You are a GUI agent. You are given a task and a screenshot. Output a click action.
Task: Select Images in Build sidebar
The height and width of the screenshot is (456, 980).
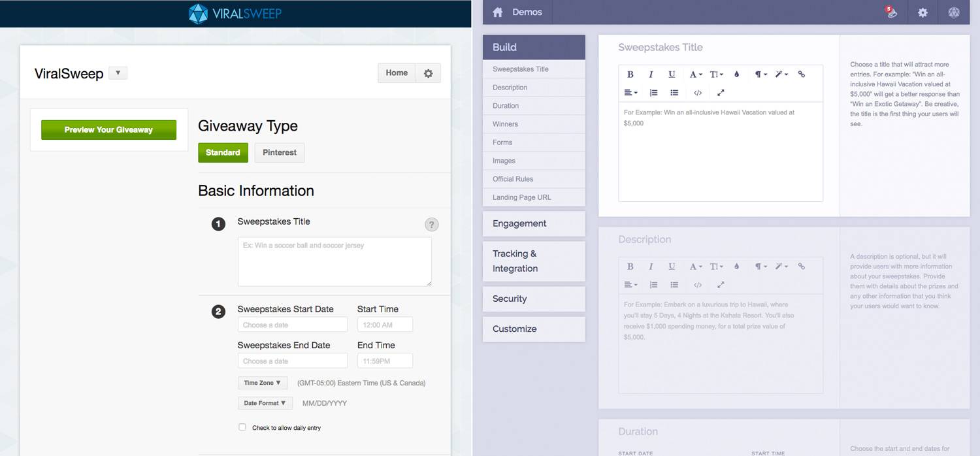(534, 161)
